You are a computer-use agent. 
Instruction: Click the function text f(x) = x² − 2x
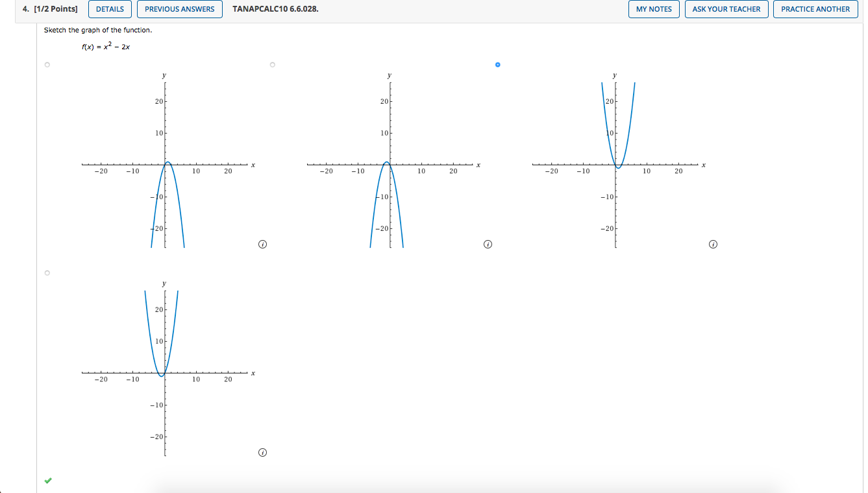(x=106, y=46)
